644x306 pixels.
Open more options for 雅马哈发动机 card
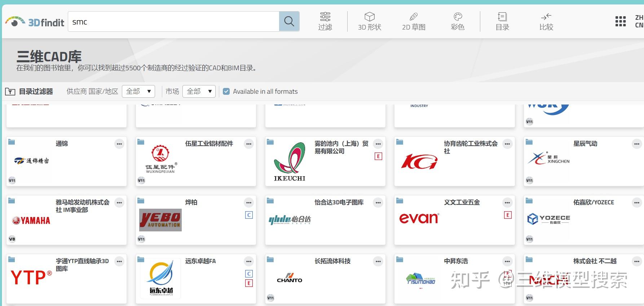(119, 203)
